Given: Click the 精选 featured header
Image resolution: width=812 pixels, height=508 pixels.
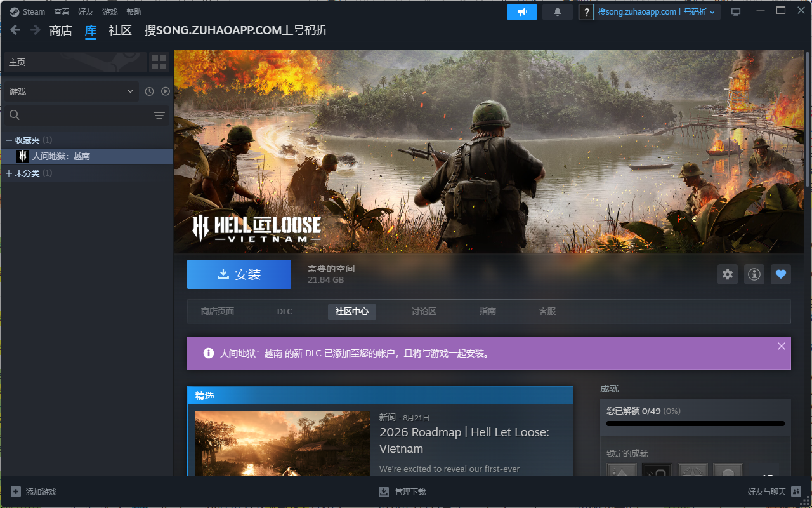Looking at the screenshot, I should pyautogui.click(x=380, y=396).
